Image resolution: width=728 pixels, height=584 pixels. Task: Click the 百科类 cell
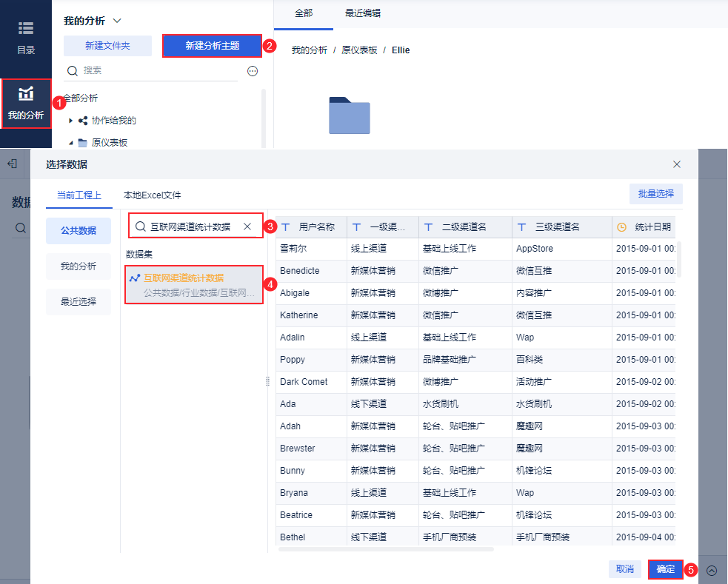pyautogui.click(x=562, y=360)
